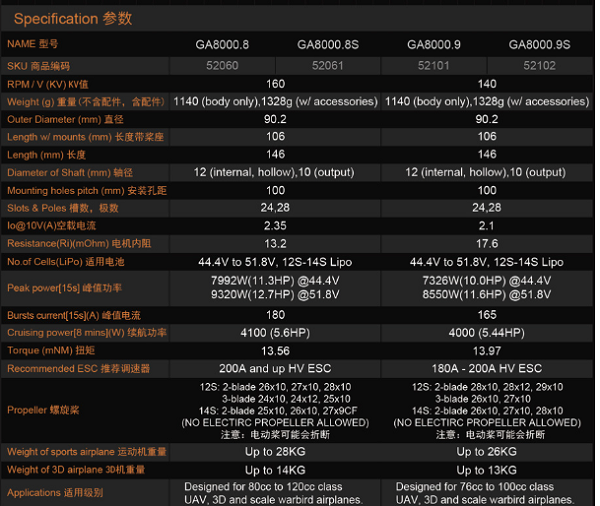
Task: Click the 'SKU 商品编码' row label
Action: (39, 66)
